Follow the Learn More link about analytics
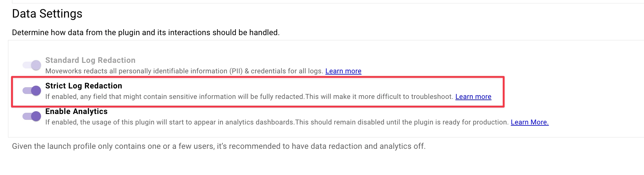Viewport: 644px width, 175px height. pos(530,122)
